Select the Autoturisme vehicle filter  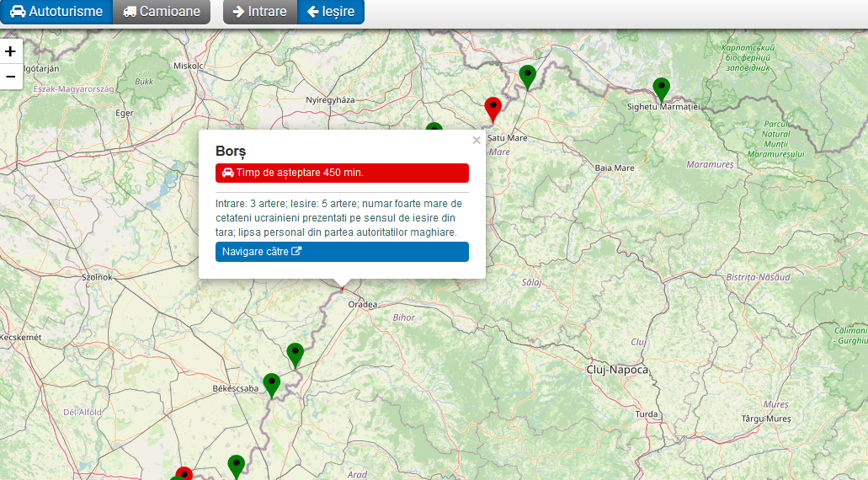point(56,12)
